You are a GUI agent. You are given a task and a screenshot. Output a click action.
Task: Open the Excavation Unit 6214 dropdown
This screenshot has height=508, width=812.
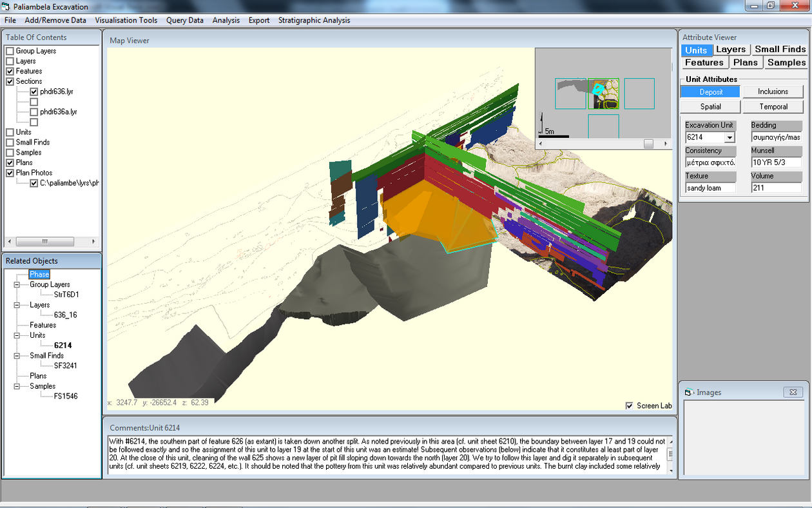(x=731, y=137)
